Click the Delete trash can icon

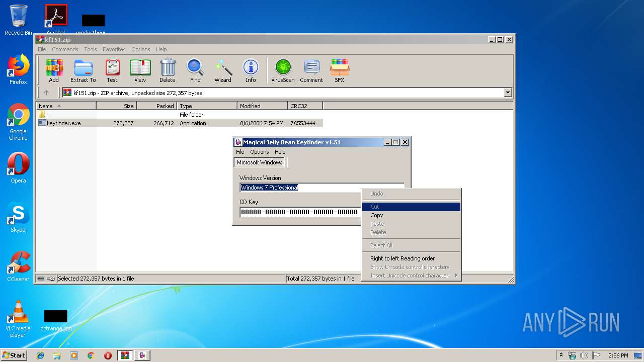(x=168, y=70)
